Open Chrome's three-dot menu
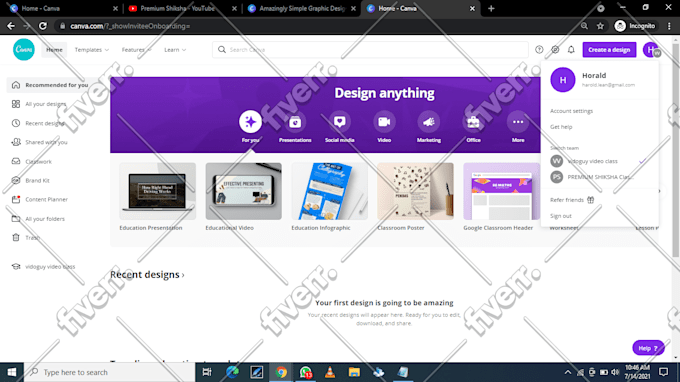This screenshot has height=382, width=680. (670, 26)
